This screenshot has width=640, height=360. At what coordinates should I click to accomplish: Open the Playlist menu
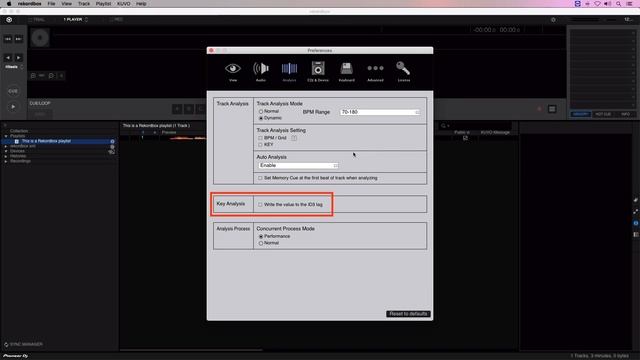(103, 4)
